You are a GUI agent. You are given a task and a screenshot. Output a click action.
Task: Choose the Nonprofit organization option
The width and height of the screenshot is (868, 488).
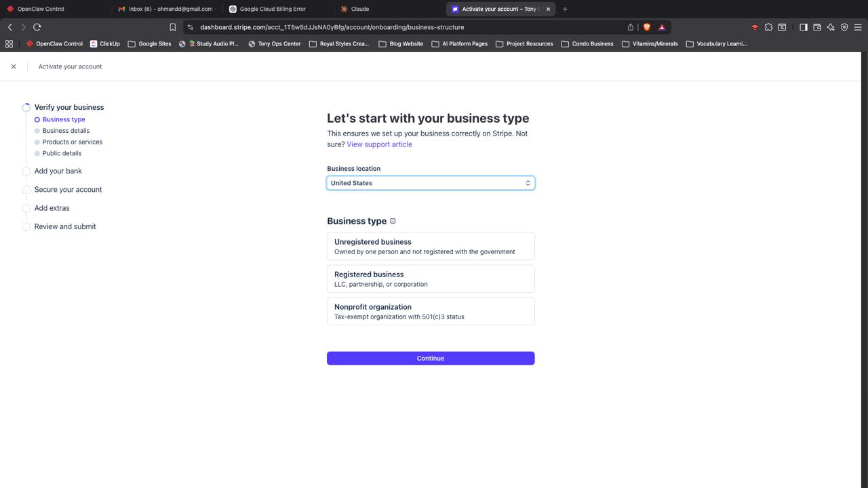click(x=430, y=311)
